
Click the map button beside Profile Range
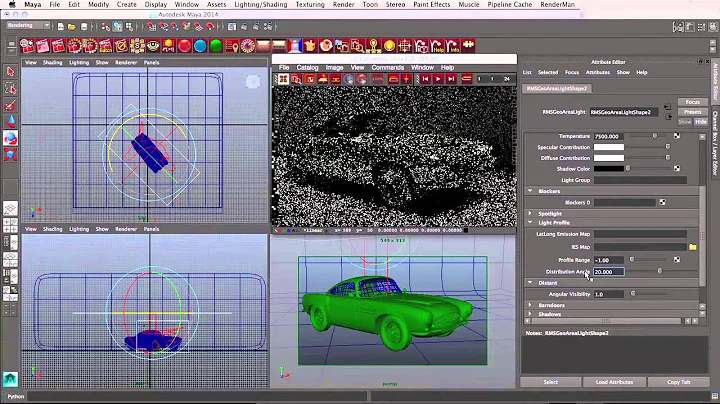pos(676,259)
